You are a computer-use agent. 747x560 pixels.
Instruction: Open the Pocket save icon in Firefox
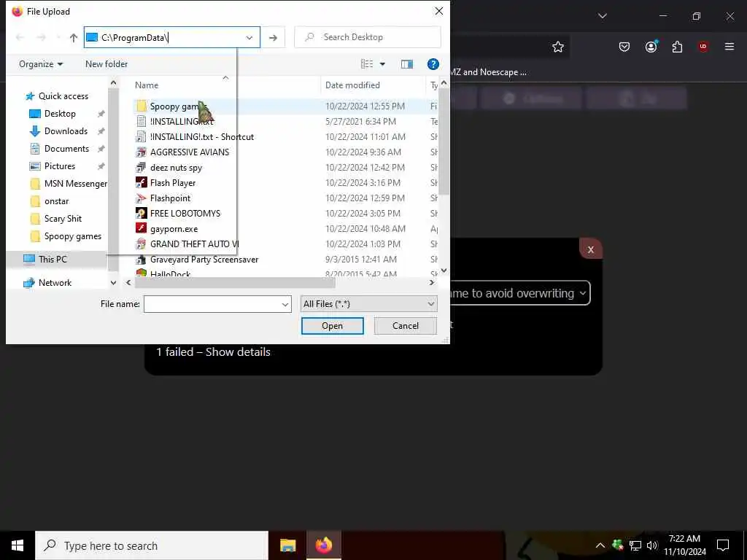pyautogui.click(x=624, y=47)
